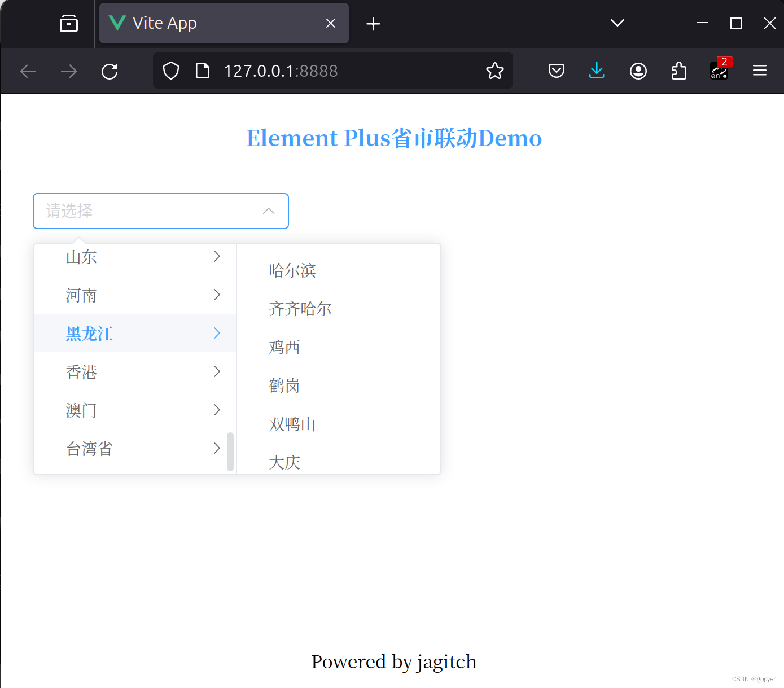784x688 pixels.
Task: Open the Firefox account menu
Action: pos(638,71)
